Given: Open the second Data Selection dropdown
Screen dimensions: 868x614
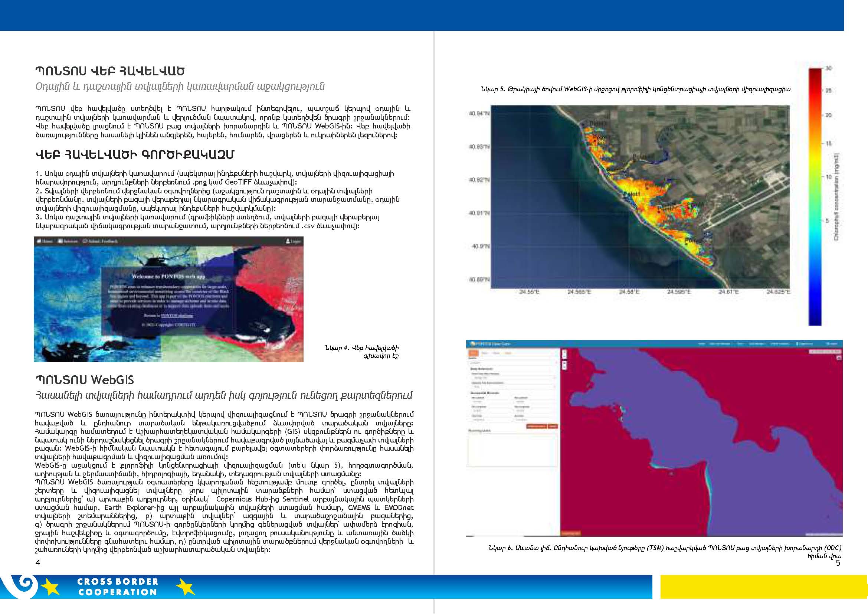Looking at the screenshot, I should (x=513, y=387).
